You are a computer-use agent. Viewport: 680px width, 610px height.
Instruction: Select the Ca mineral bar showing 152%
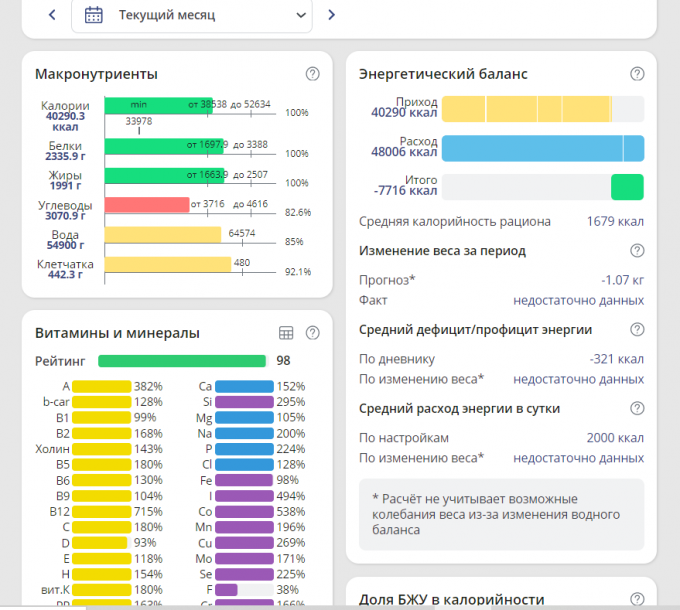(244, 386)
